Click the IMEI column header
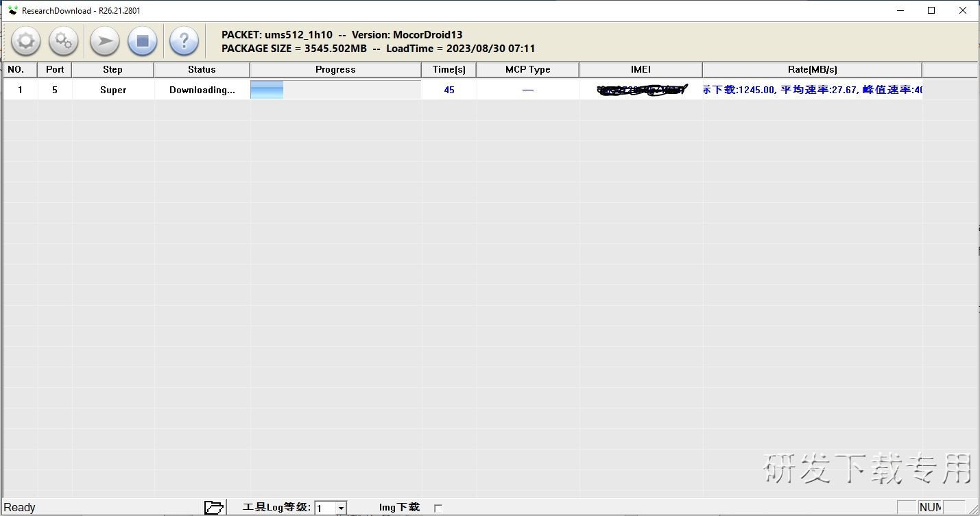This screenshot has height=516, width=980. pos(641,69)
